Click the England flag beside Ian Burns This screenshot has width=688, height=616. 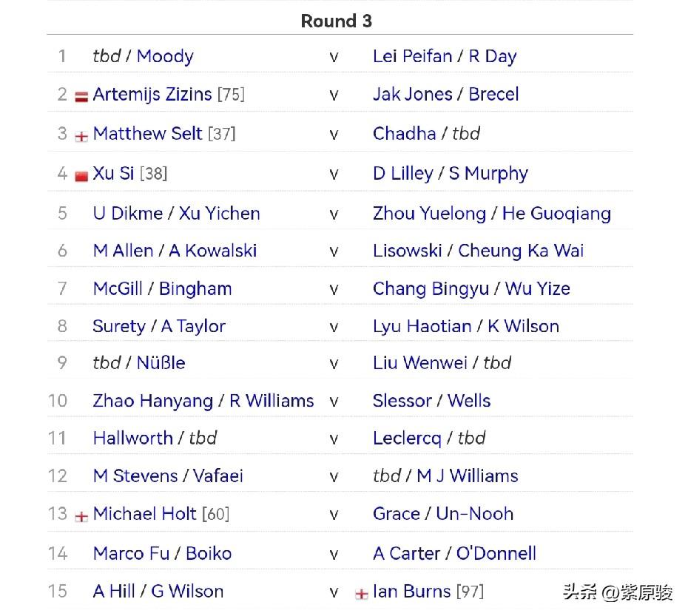point(361,594)
